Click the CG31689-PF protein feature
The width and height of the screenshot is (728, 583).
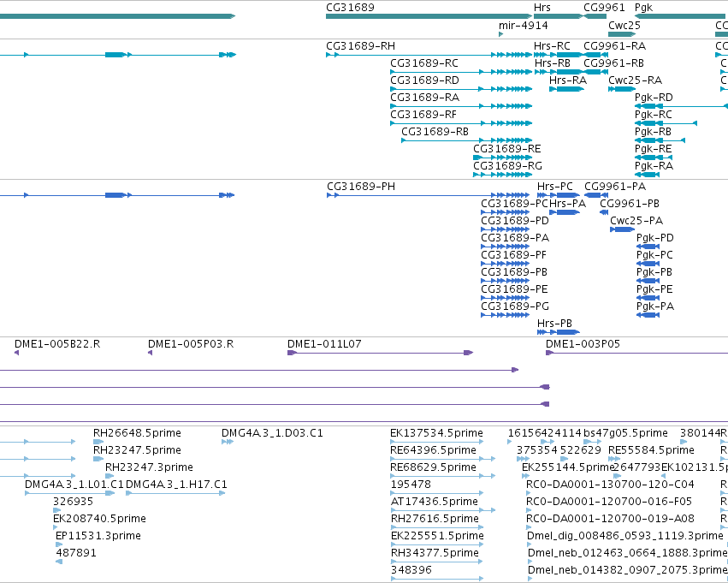point(505,264)
